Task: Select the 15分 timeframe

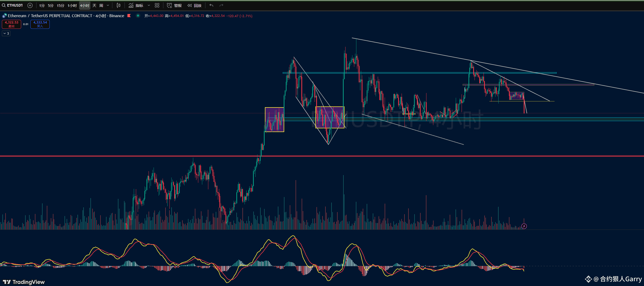Action: point(61,5)
